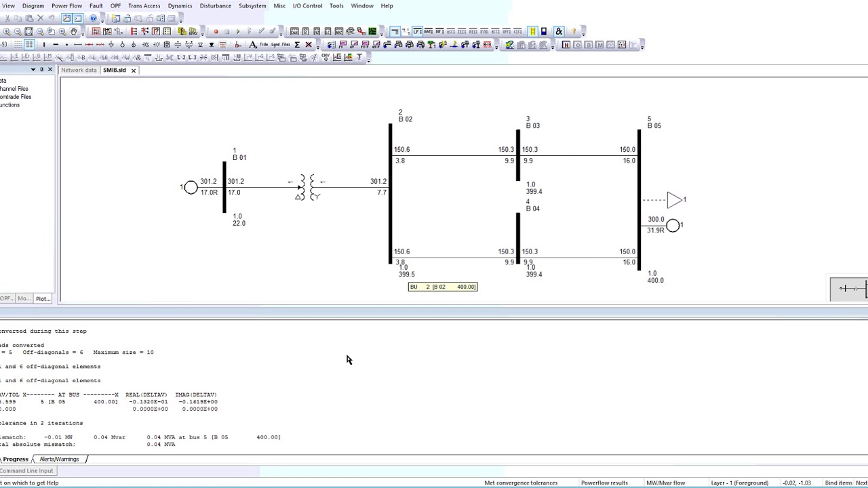Select the branch line drawing tool
The image size is (868, 488).
point(78,45)
